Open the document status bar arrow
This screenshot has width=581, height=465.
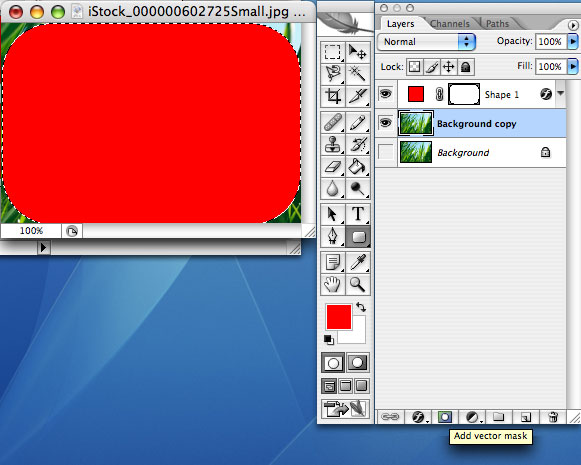pos(43,247)
